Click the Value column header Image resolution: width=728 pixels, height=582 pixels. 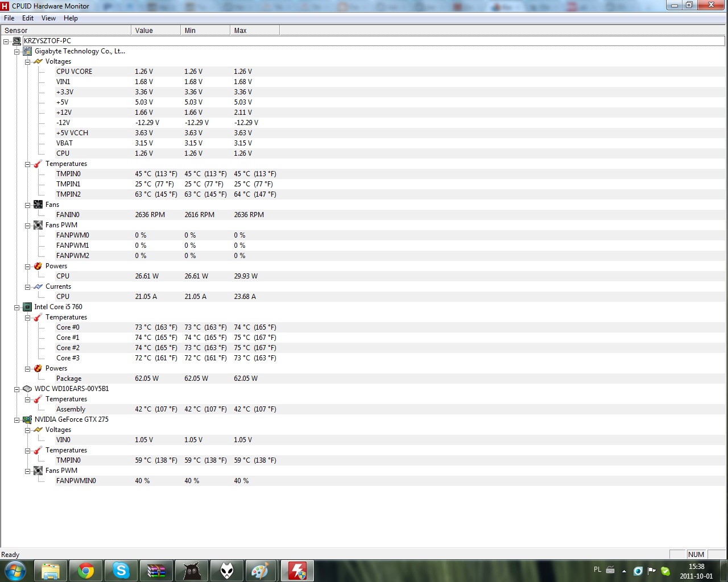point(156,30)
